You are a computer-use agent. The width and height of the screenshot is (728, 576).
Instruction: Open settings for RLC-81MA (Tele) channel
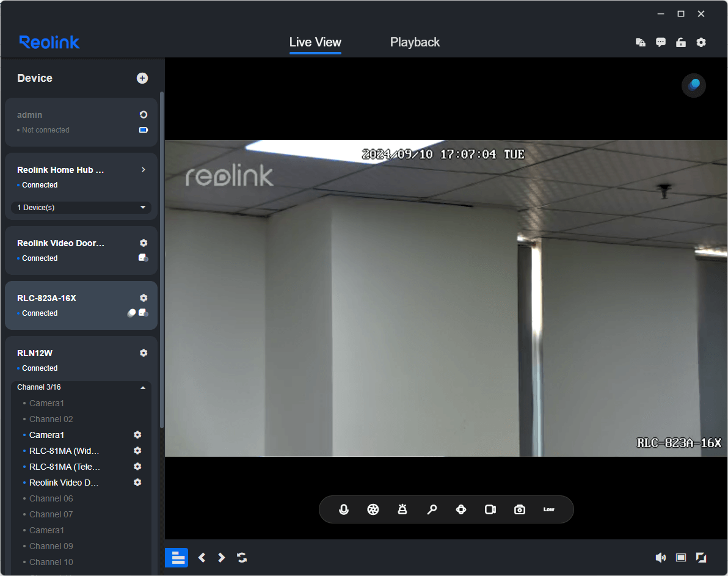(137, 467)
